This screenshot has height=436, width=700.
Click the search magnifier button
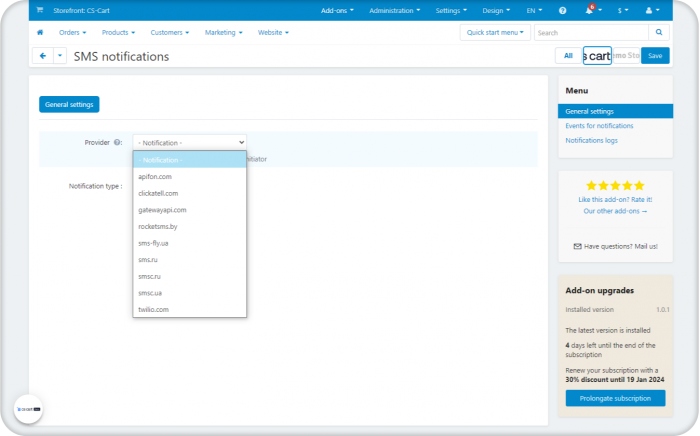659,33
